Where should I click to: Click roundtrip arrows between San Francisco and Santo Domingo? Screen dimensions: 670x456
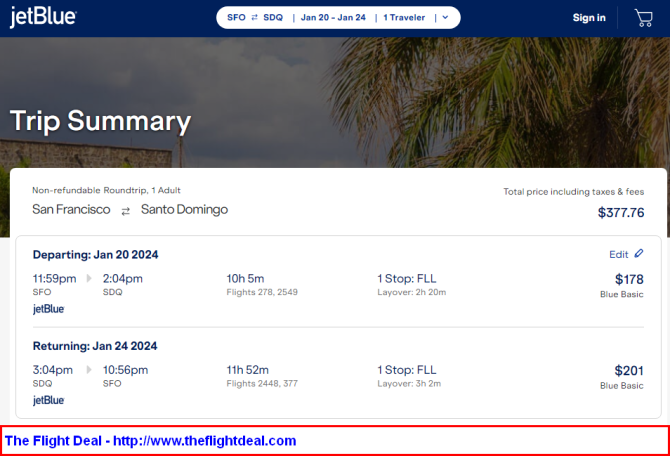[x=126, y=211]
